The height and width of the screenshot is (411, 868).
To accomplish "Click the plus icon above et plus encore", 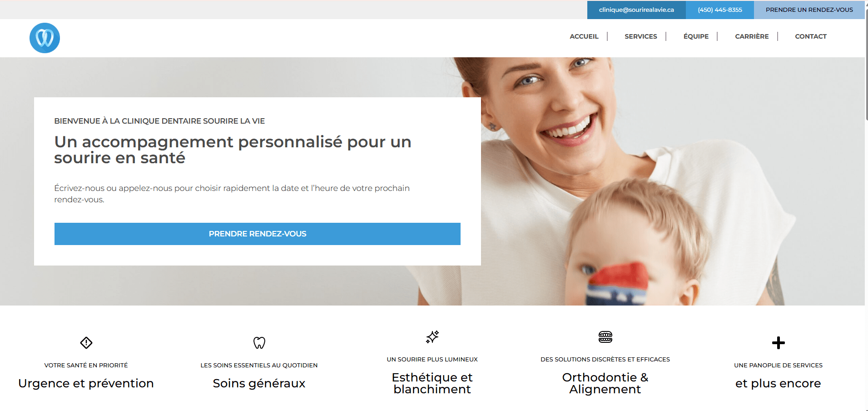I will [778, 343].
